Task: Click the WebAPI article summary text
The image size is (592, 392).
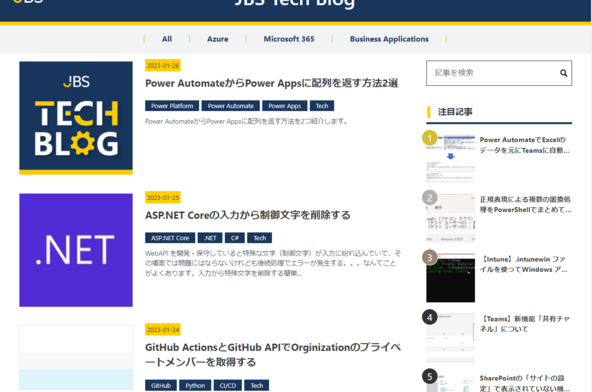Action: point(273,263)
